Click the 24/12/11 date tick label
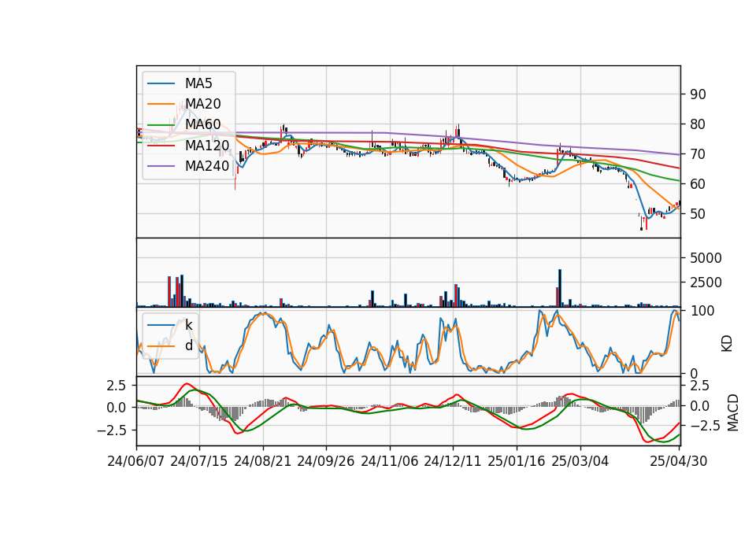The height and width of the screenshot is (543, 756). click(x=453, y=461)
